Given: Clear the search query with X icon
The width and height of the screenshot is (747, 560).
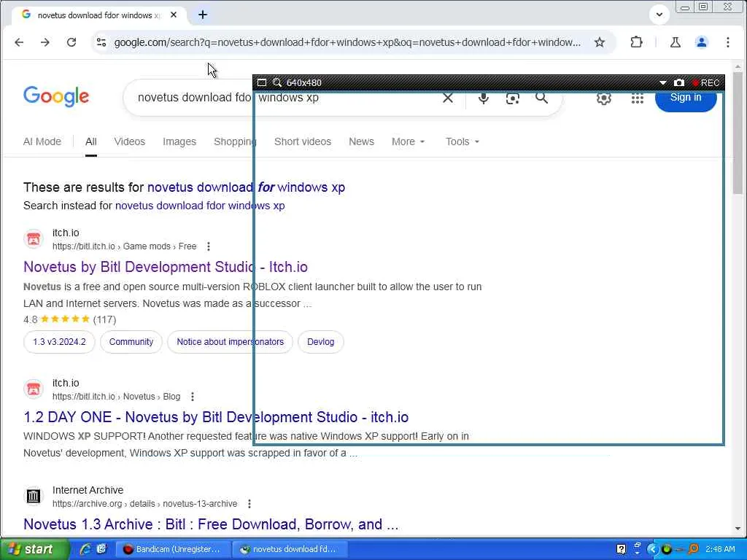Looking at the screenshot, I should point(448,98).
